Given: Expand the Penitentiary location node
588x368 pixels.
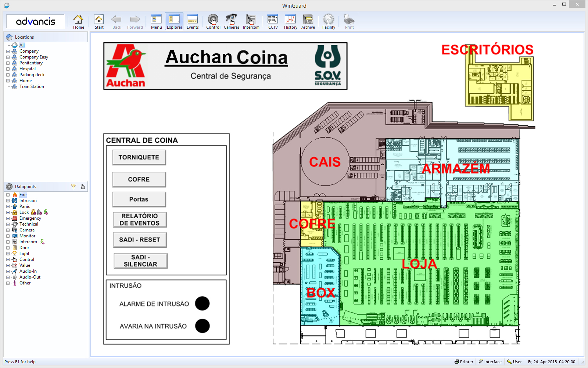Looking at the screenshot, I should (8, 63).
